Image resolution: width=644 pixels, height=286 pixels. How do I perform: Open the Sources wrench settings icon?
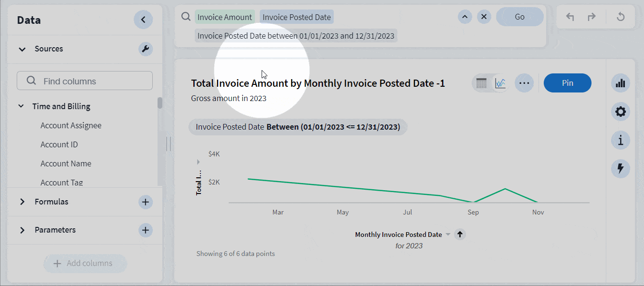(146, 49)
